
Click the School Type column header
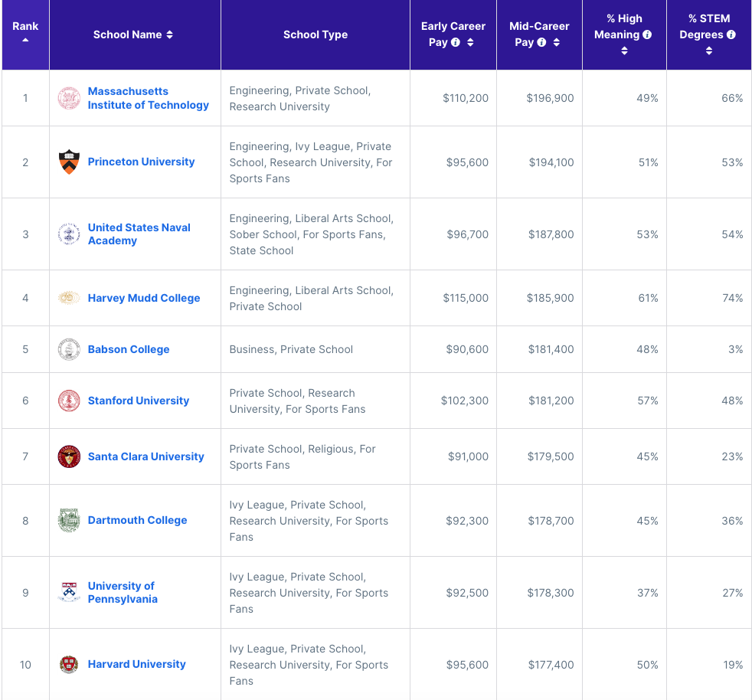pyautogui.click(x=315, y=34)
